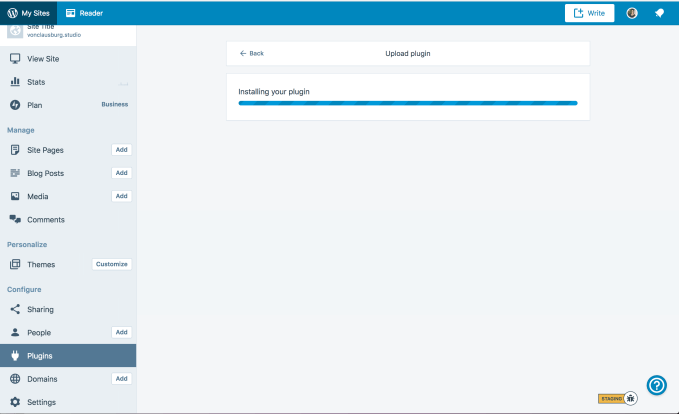Click the Manage section heading
The height and width of the screenshot is (414, 679).
(21, 130)
